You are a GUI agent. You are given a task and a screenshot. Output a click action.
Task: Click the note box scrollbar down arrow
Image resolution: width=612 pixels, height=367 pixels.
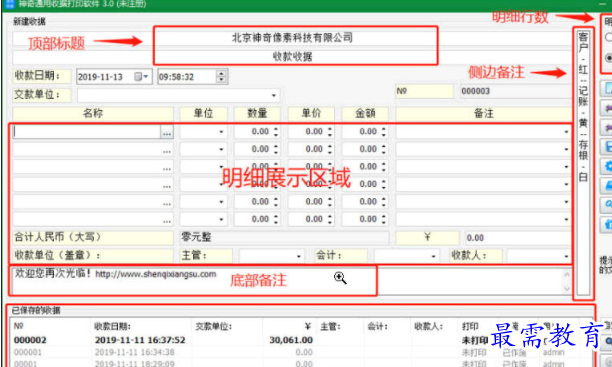coord(567,289)
